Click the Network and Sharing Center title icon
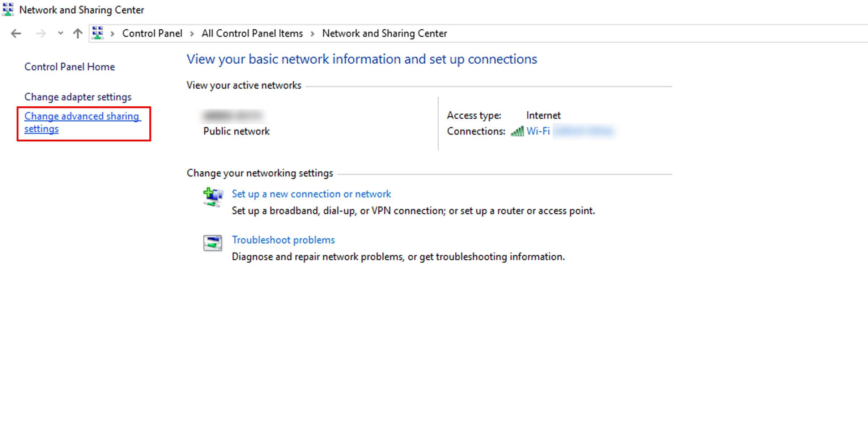This screenshot has width=868, height=434. click(x=8, y=9)
